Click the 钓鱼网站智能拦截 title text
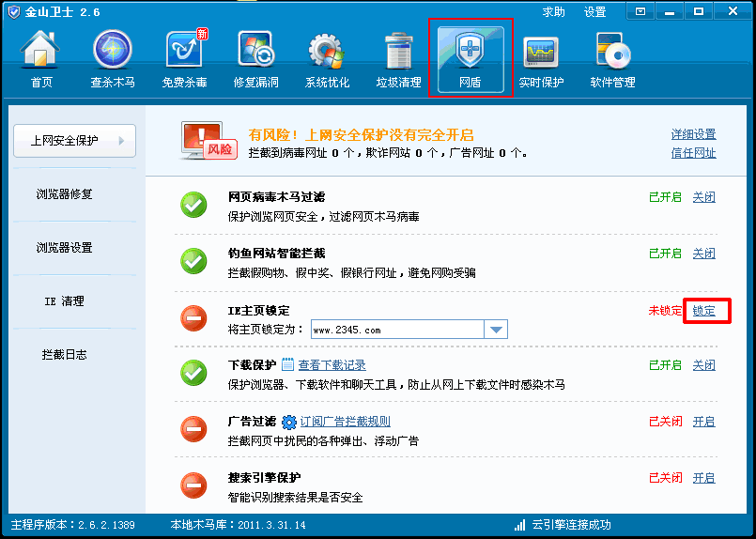Viewport: 756px width, 539px height. (x=276, y=254)
